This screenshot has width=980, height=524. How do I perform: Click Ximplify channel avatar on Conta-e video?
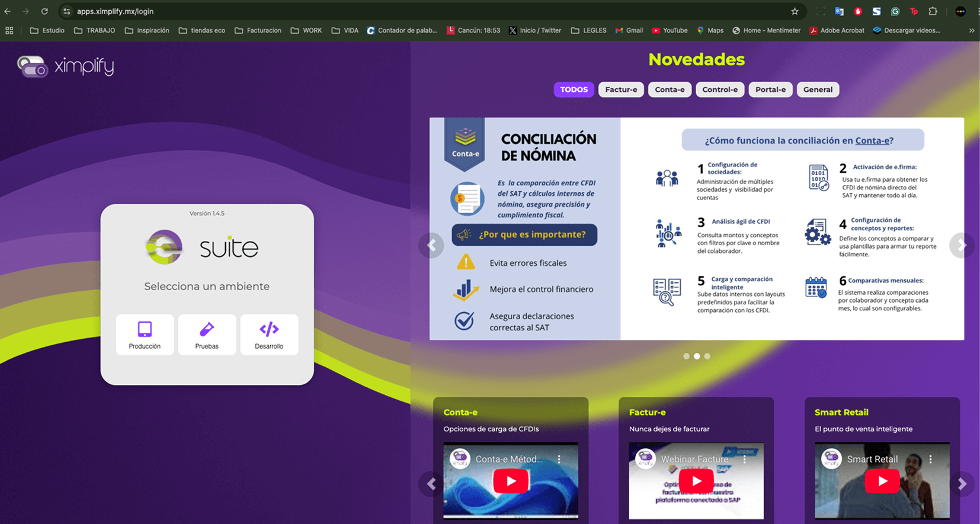(460, 459)
